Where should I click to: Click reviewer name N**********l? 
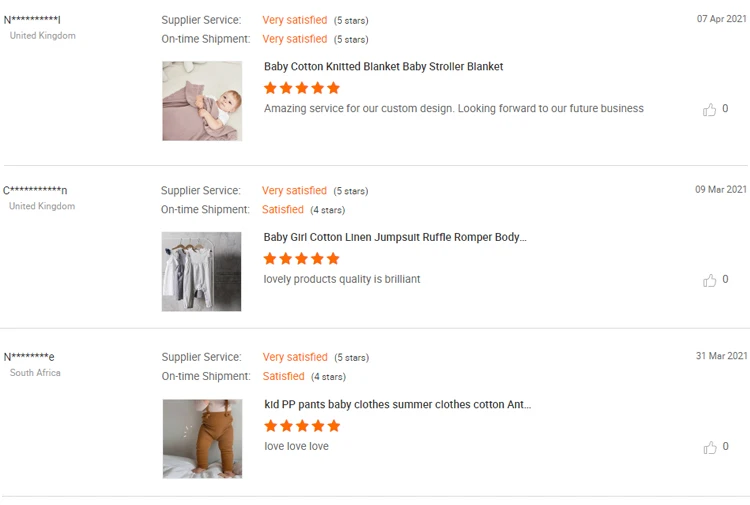coord(32,20)
